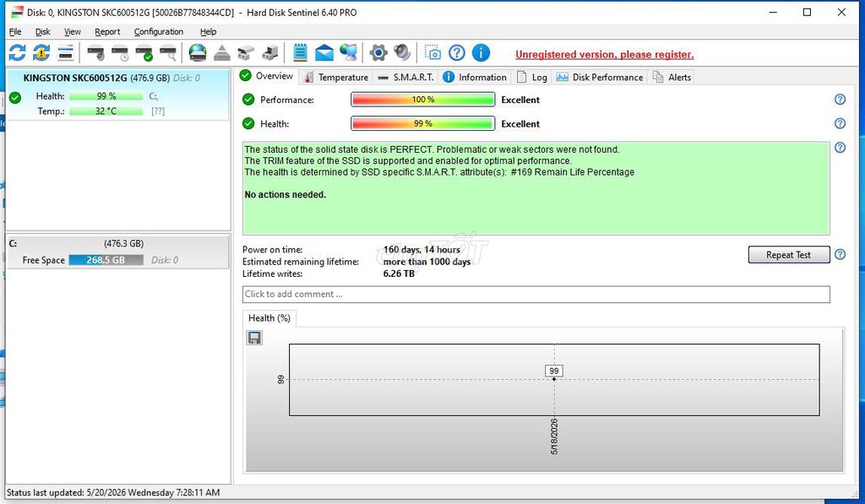Click the help icon beside Performance bar
This screenshot has width=865, height=504.
click(840, 100)
